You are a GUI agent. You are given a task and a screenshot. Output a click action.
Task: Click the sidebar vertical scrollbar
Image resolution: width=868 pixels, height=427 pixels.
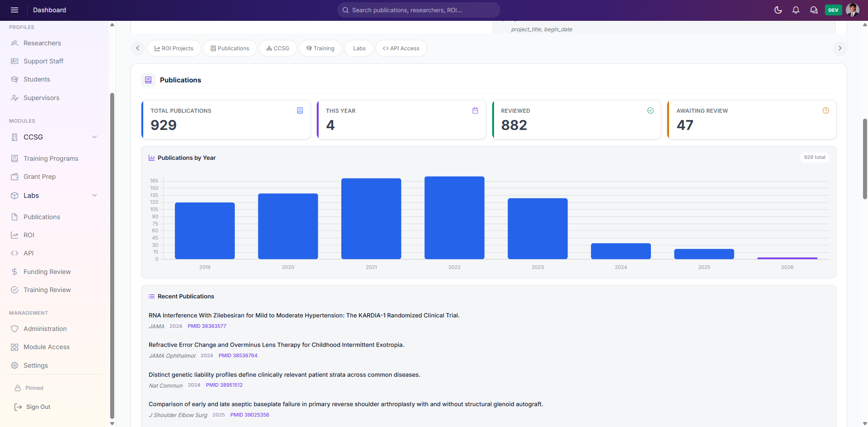pos(112,256)
